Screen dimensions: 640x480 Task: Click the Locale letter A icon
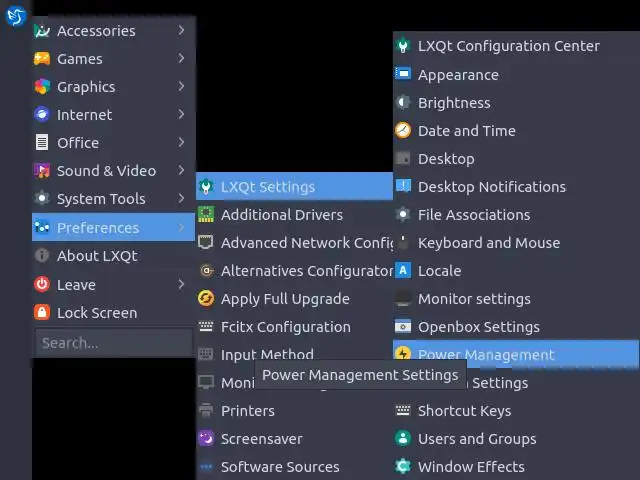pos(403,271)
